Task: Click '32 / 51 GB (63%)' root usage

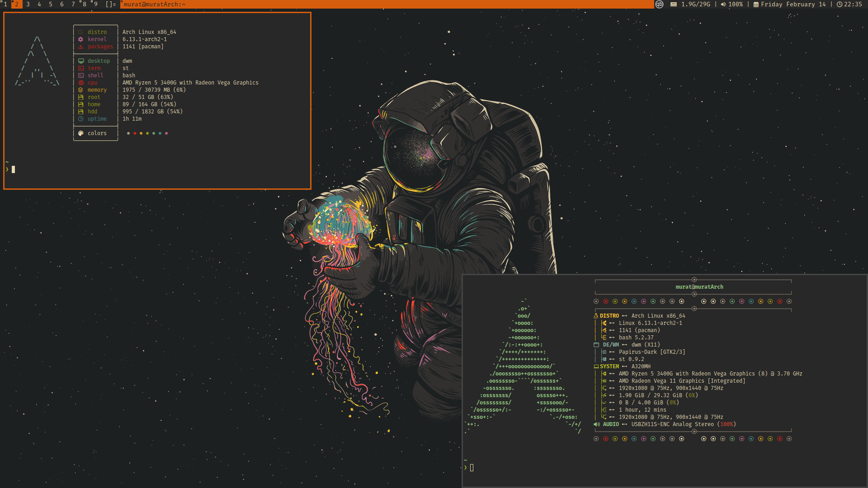Action: [148, 97]
